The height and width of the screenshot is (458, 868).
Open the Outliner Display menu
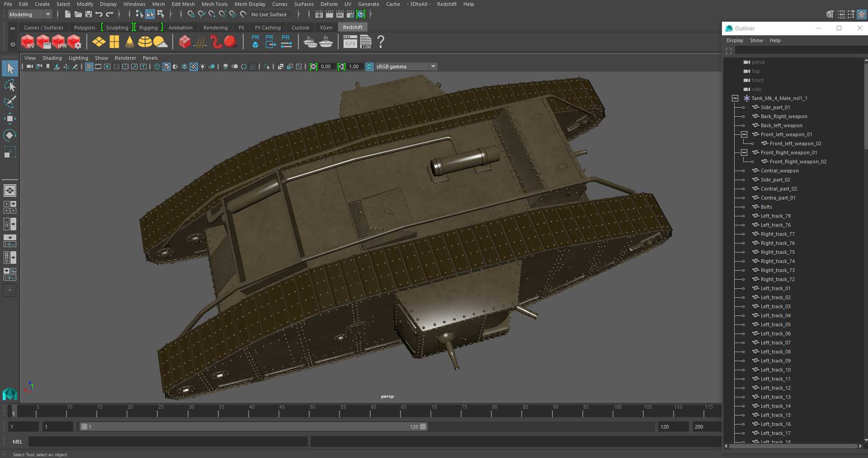click(735, 40)
